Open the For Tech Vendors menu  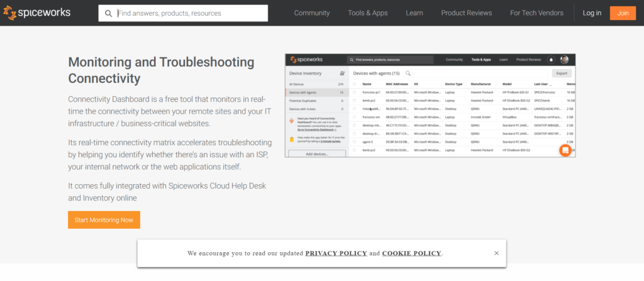tap(537, 13)
